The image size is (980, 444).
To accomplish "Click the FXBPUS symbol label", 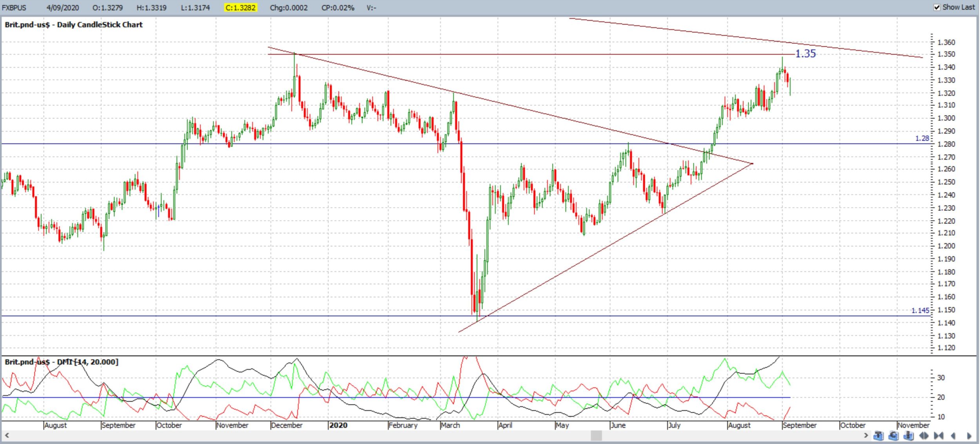I will coord(14,7).
